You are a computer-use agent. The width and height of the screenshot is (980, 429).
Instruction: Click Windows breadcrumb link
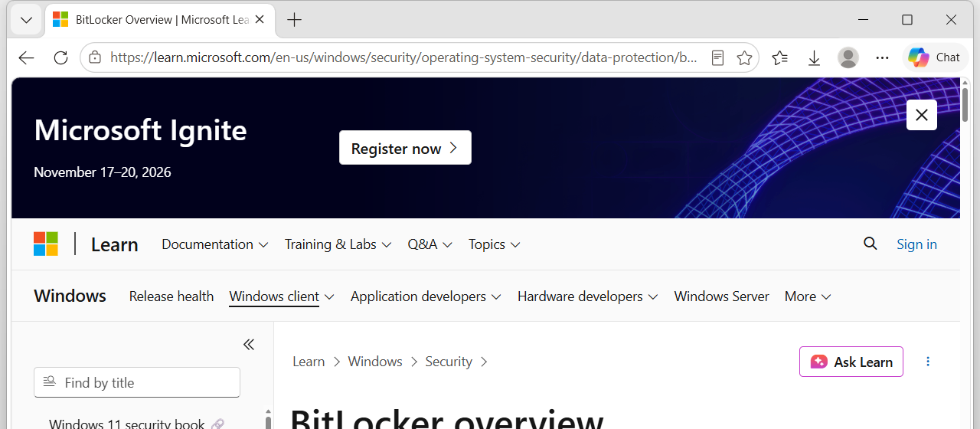tap(375, 362)
